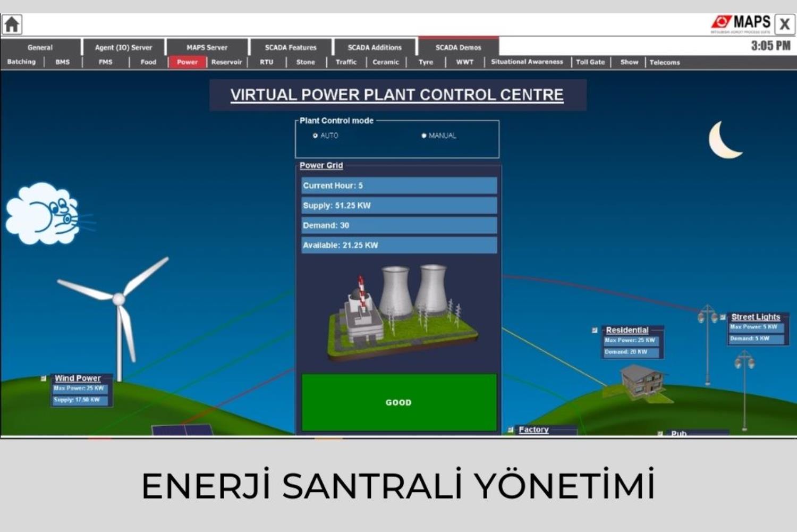This screenshot has width=797, height=532.
Task: Go to the Home screen icon
Action: click(x=12, y=24)
